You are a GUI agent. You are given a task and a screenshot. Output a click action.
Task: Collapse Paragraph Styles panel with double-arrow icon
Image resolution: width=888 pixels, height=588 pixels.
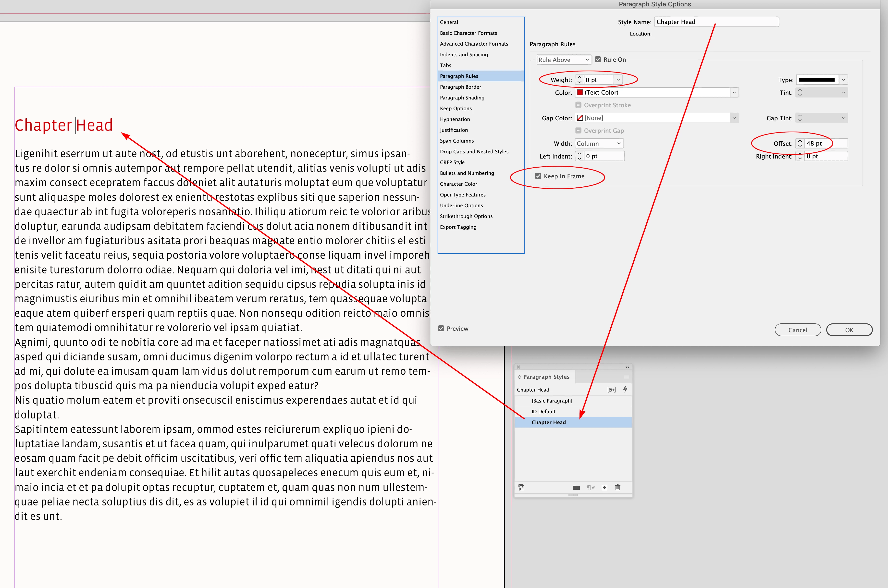[x=627, y=367]
